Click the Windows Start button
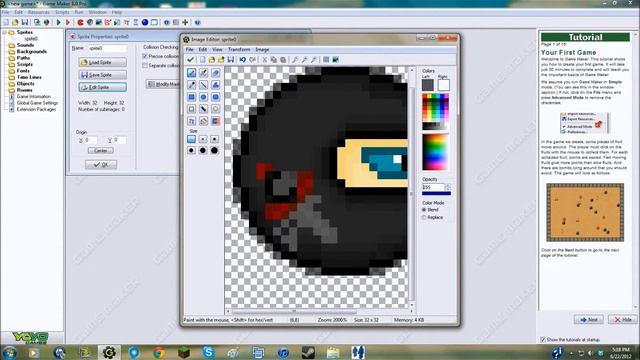640x360 pixels. [x=9, y=352]
